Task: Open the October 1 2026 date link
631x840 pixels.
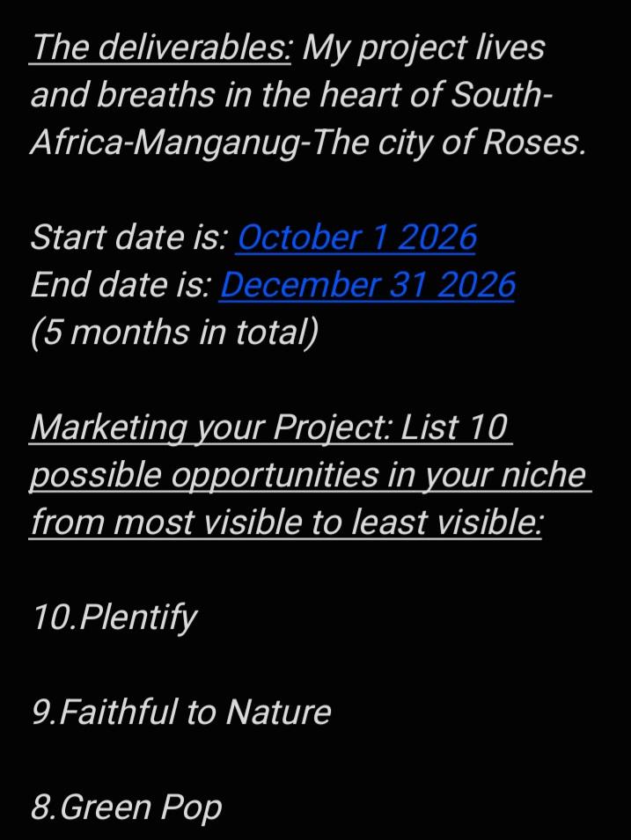Action: coord(356,237)
